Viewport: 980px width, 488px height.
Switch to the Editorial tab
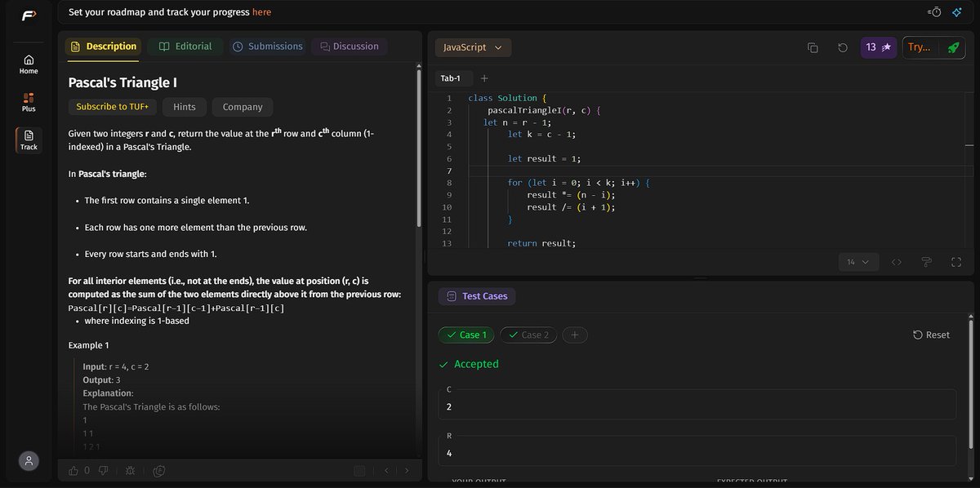(x=185, y=47)
